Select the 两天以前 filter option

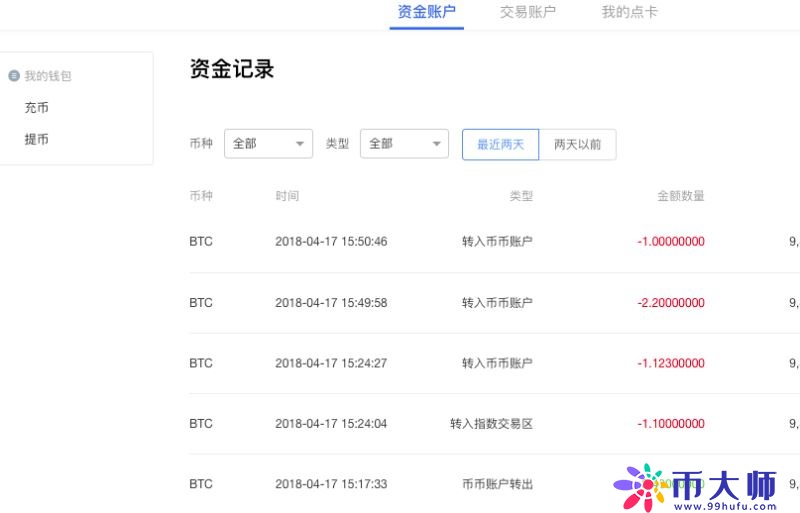click(x=578, y=144)
